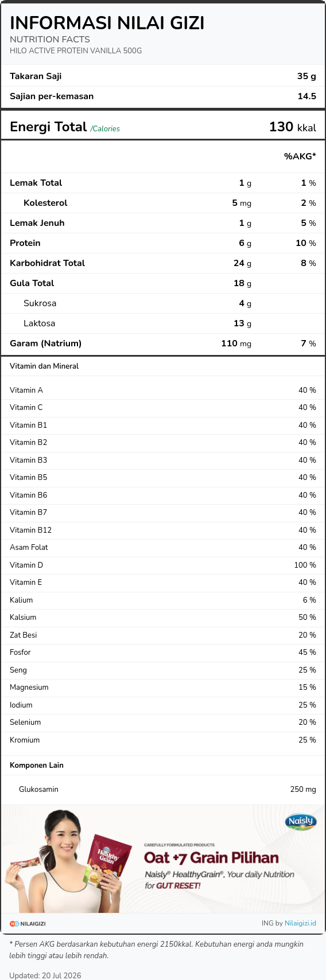Click the Naisly brand logo in banner
The height and width of the screenshot is (980, 326).
(301, 821)
